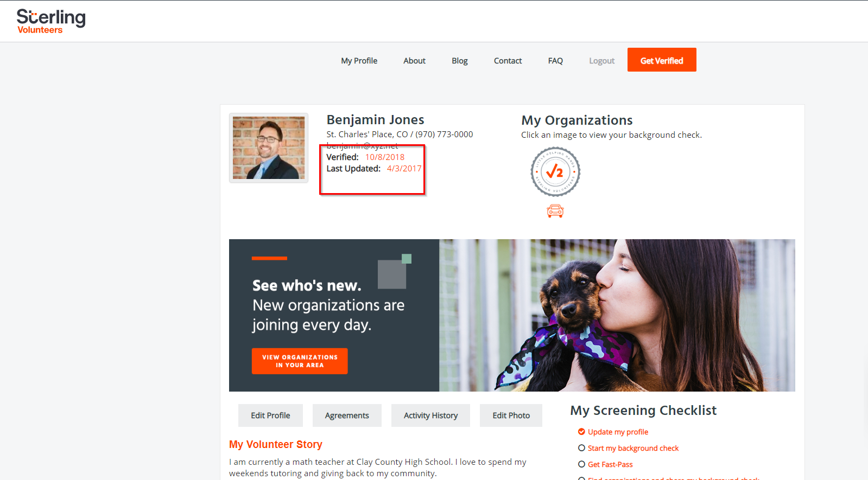Viewport: 868px width, 480px height.
Task: Open Edit Profile
Action: click(270, 415)
